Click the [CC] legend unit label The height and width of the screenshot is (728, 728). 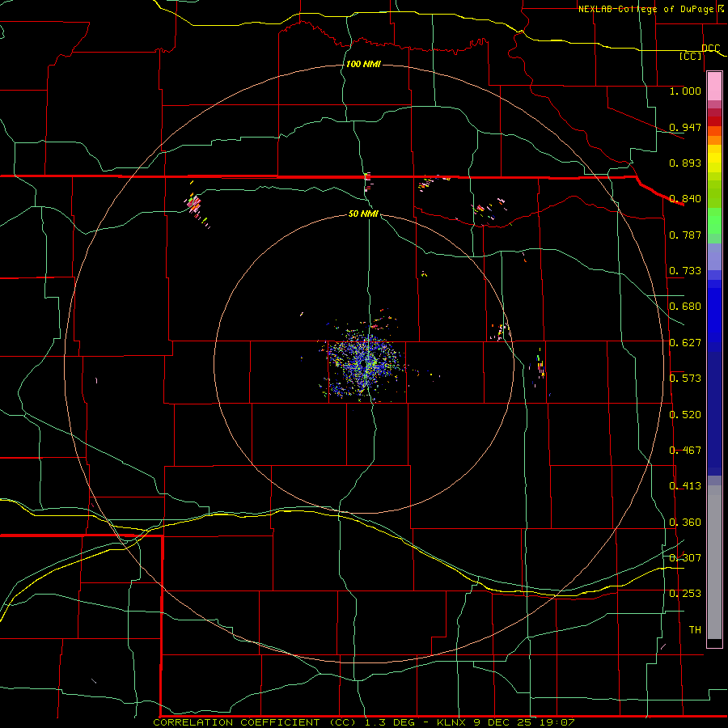pos(691,56)
